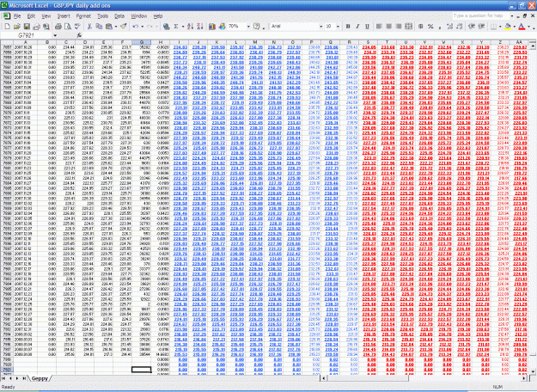Image resolution: width=537 pixels, height=392 pixels.
Task: Toggle Underline formatting
Action: (x=367, y=27)
